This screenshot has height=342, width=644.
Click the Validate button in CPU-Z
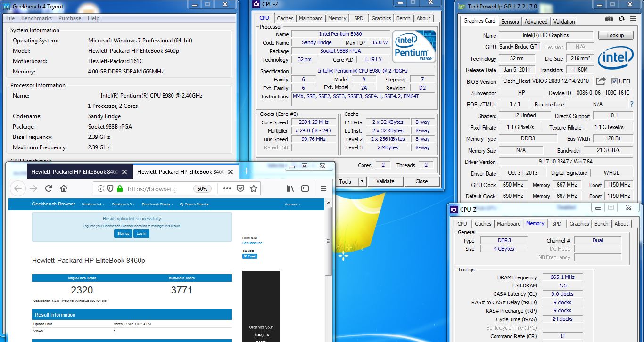point(385,181)
